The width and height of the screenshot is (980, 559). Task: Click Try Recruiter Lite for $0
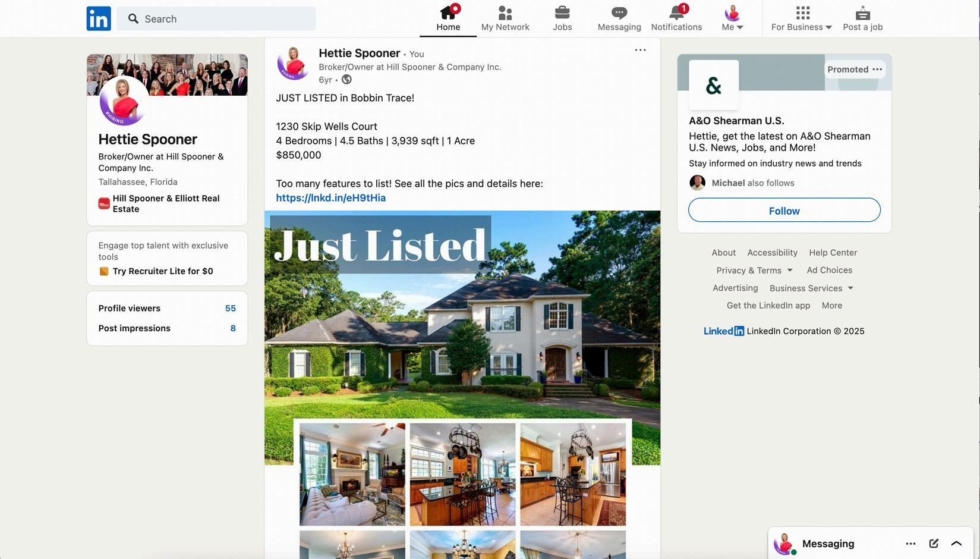click(x=163, y=271)
